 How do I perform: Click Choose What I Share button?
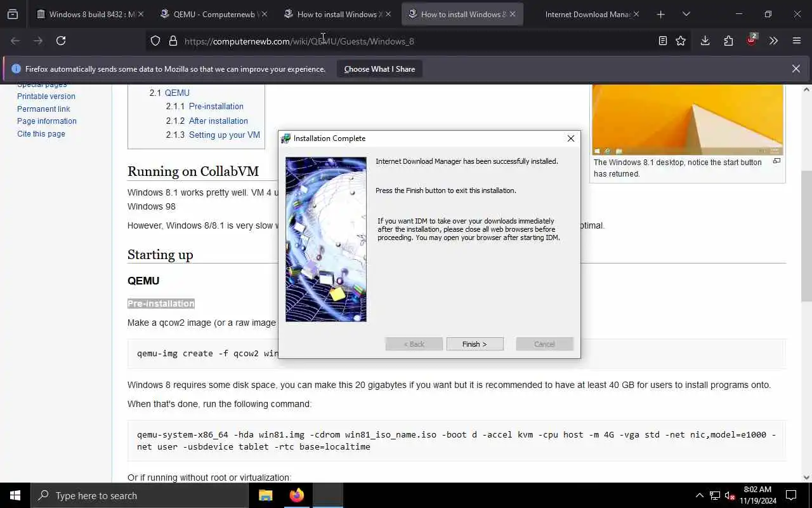pyautogui.click(x=379, y=69)
